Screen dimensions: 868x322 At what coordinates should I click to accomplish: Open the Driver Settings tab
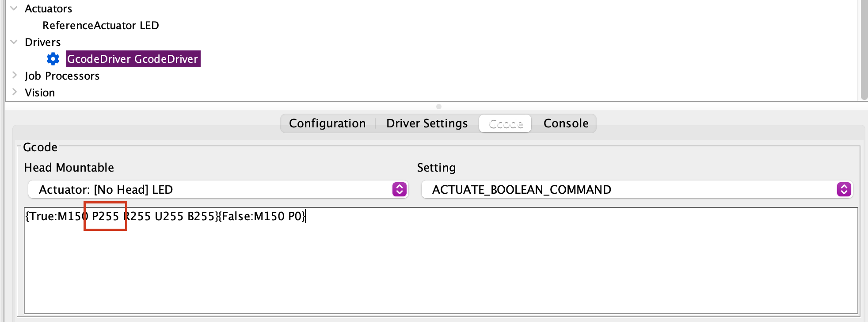[x=426, y=123]
